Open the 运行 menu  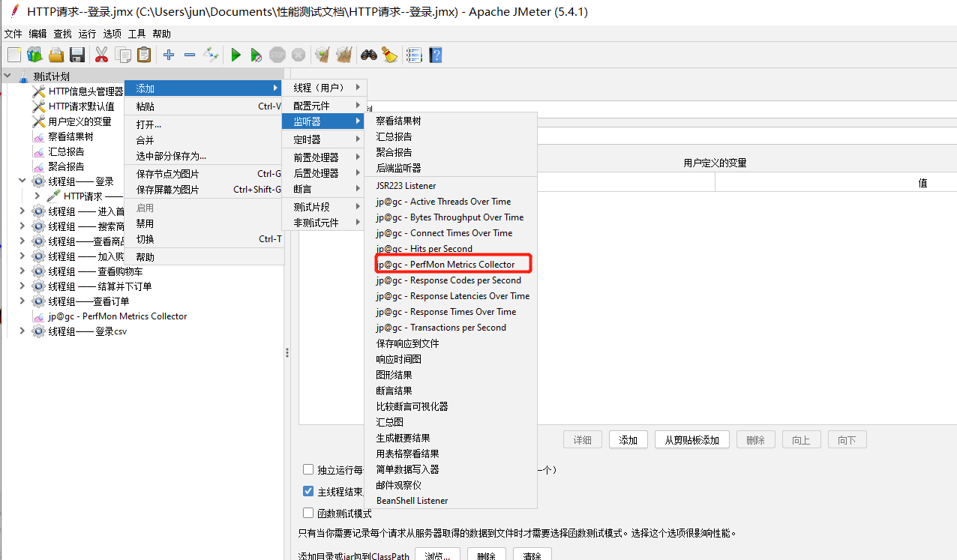[x=87, y=34]
